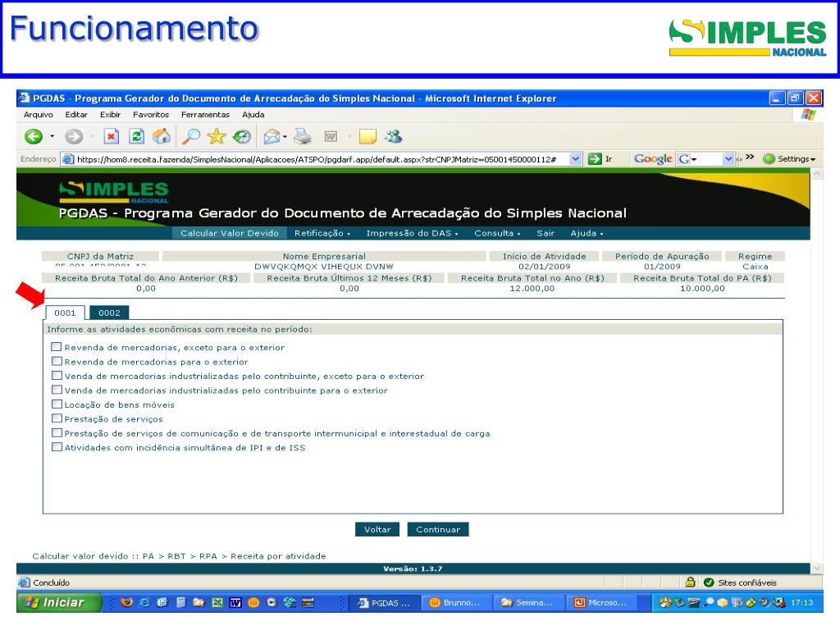Click the green Settings icon
The image size is (840, 630).
point(769,159)
